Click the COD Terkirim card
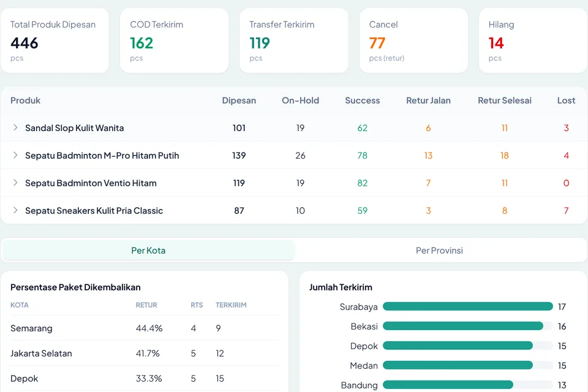Viewport: 588px width, 392px height. [x=175, y=40]
